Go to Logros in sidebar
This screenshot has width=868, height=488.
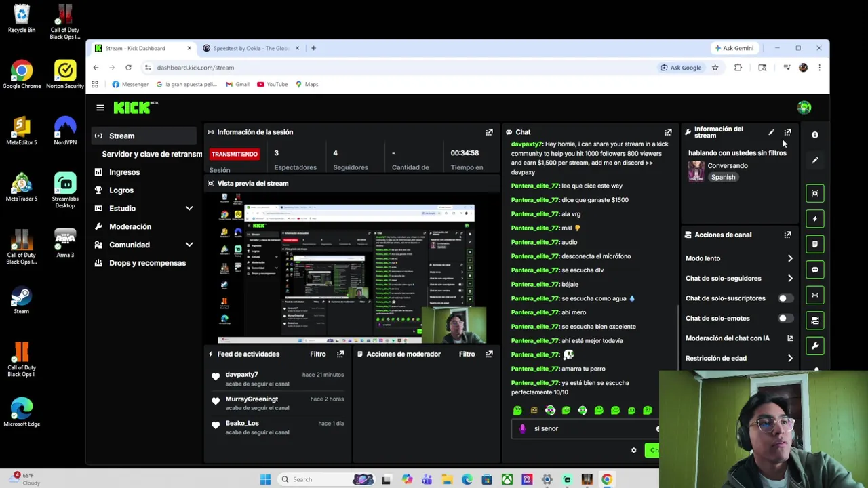tap(121, 190)
